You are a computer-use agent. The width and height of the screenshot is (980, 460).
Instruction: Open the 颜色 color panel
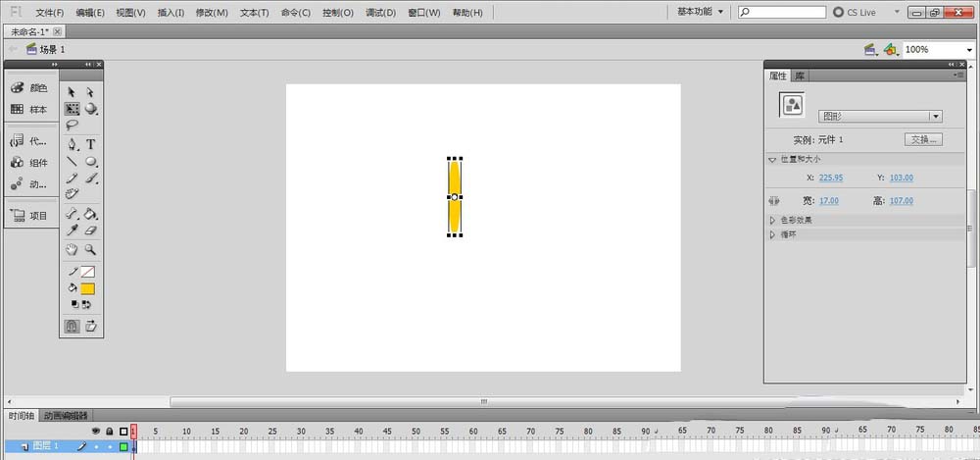pyautogui.click(x=30, y=88)
